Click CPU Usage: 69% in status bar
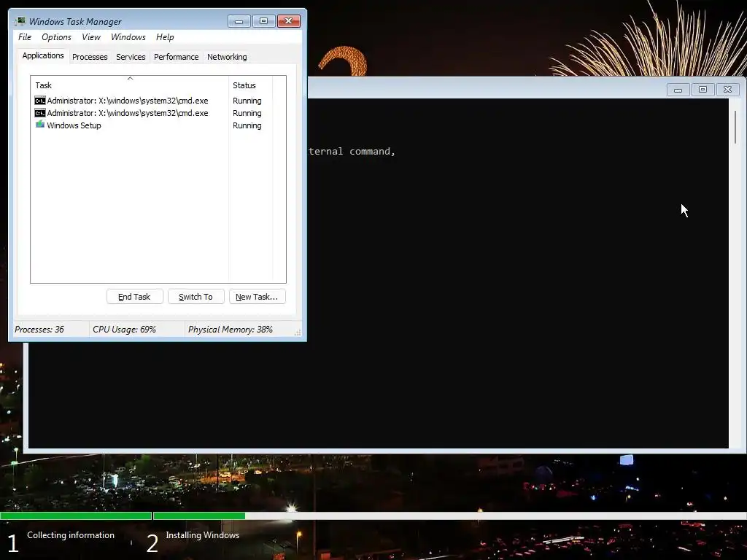 (x=124, y=330)
